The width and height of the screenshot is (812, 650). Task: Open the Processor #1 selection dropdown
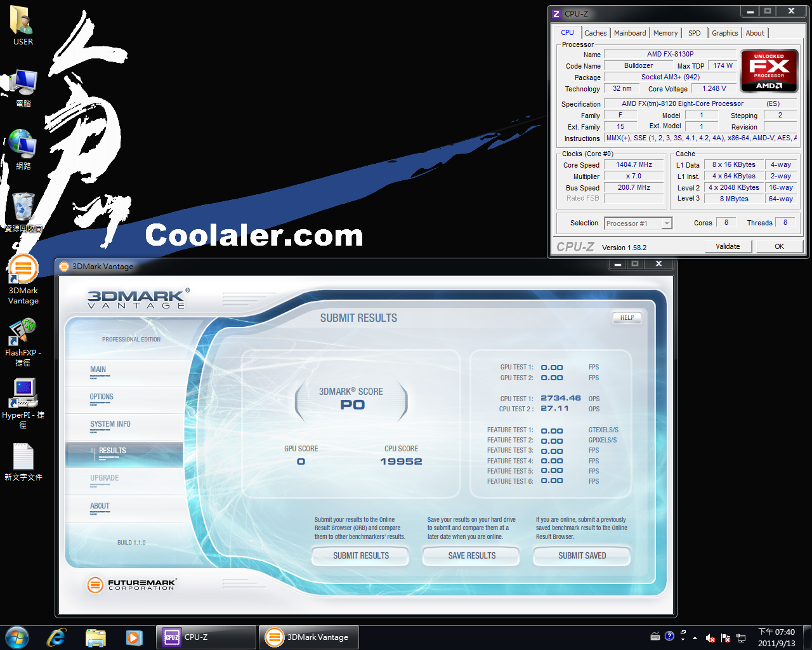(638, 223)
